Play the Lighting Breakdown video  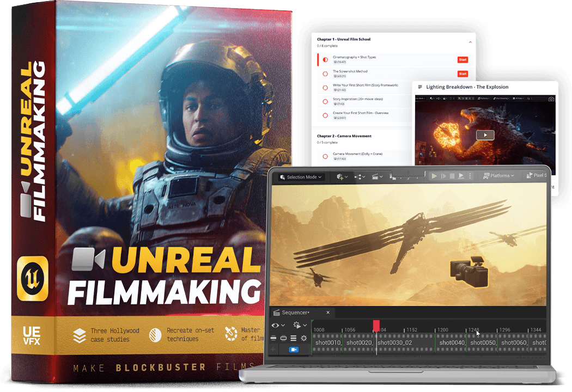[x=485, y=135]
